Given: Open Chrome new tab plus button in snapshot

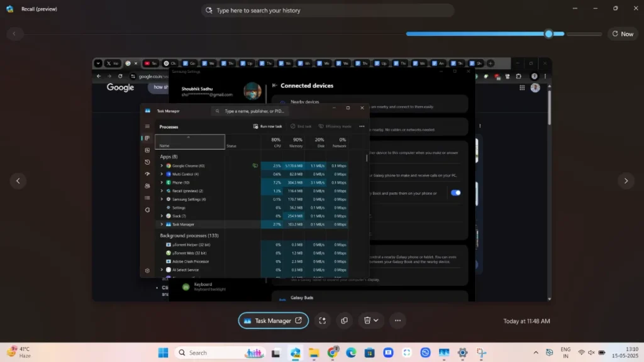Looking at the screenshot, I should click(491, 63).
